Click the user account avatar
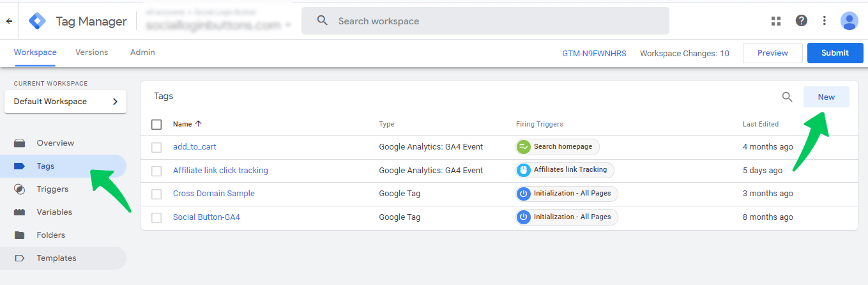Viewport: 868px width, 285px height. (x=849, y=21)
